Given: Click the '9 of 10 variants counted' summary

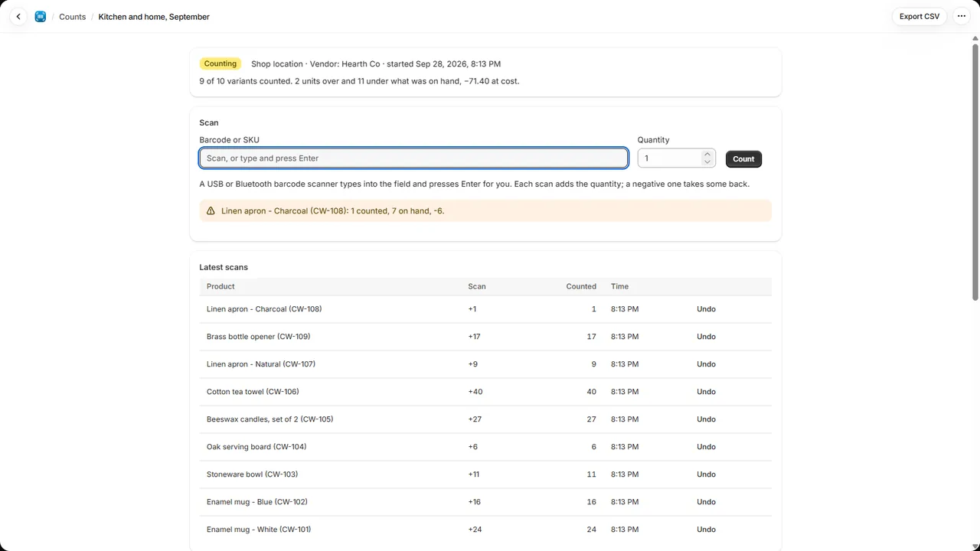Looking at the screenshot, I should click(x=245, y=80).
